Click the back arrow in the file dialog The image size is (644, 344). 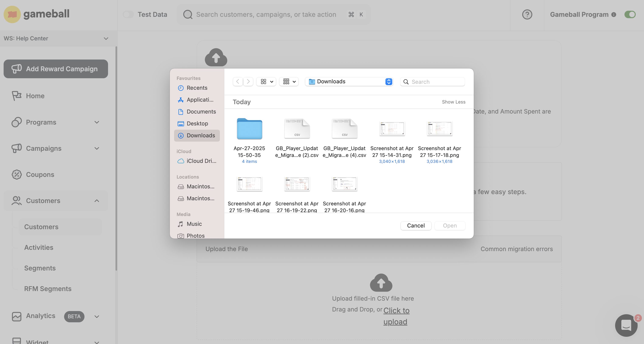[x=238, y=82]
